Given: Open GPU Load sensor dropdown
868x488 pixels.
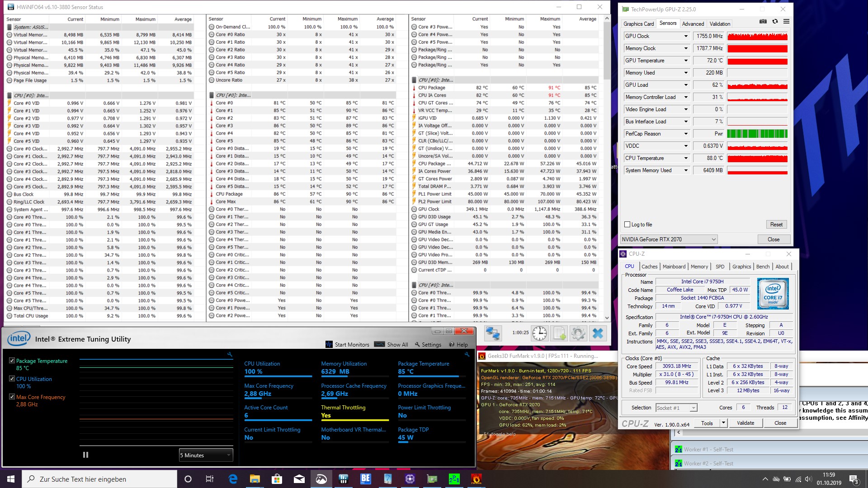Looking at the screenshot, I should (x=686, y=85).
